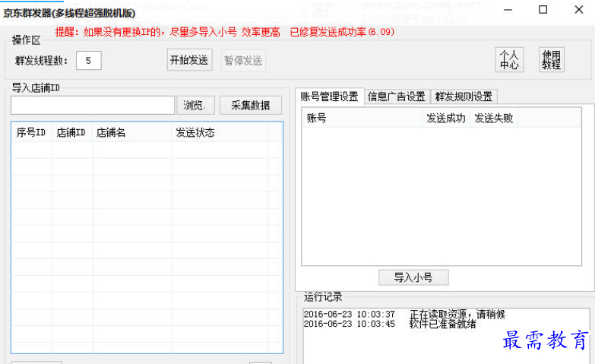Click the 浏览 browse button
Image resolution: width=595 pixels, height=364 pixels.
pyautogui.click(x=195, y=105)
